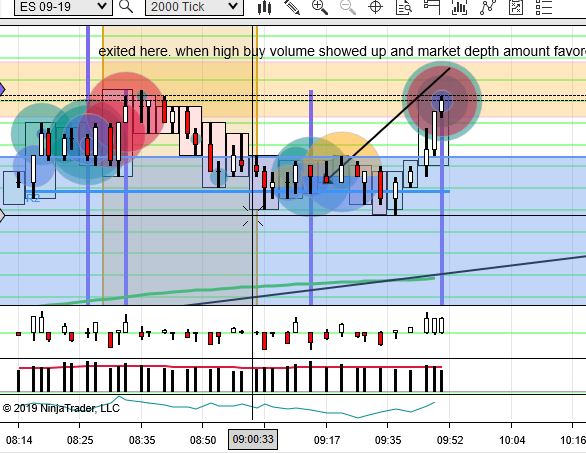This screenshot has width=586, height=453.
Task: Open the chart properties icon
Action: 516,7
